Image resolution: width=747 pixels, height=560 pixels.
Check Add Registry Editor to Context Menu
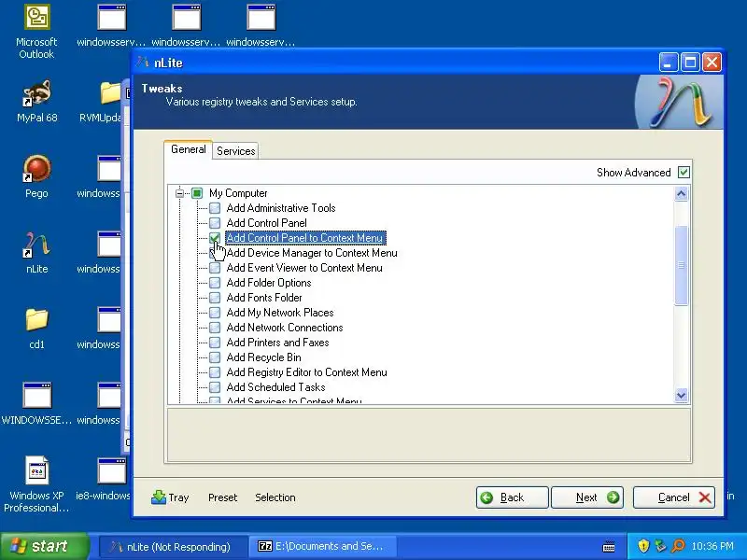click(x=215, y=371)
